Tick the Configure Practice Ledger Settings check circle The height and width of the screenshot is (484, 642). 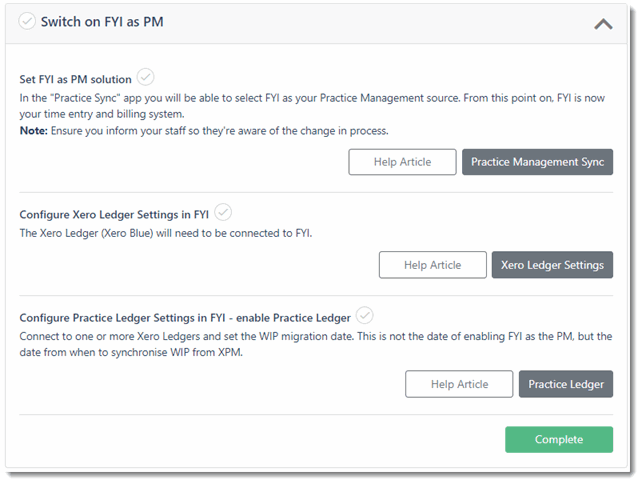tap(364, 315)
